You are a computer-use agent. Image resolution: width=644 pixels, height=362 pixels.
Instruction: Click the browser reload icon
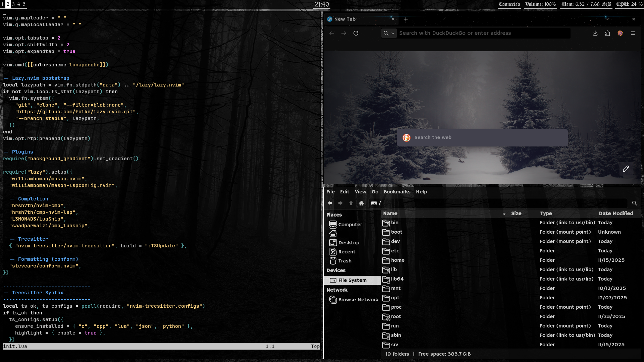point(356,33)
